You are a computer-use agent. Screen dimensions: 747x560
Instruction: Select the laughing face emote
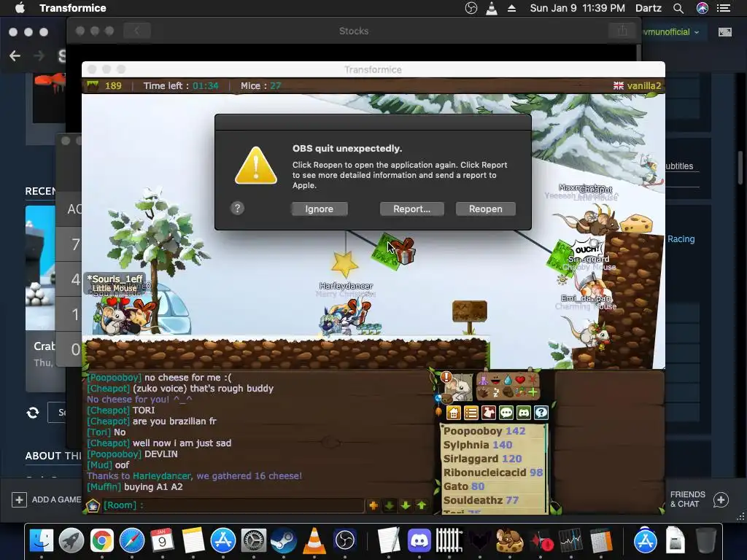496,380
